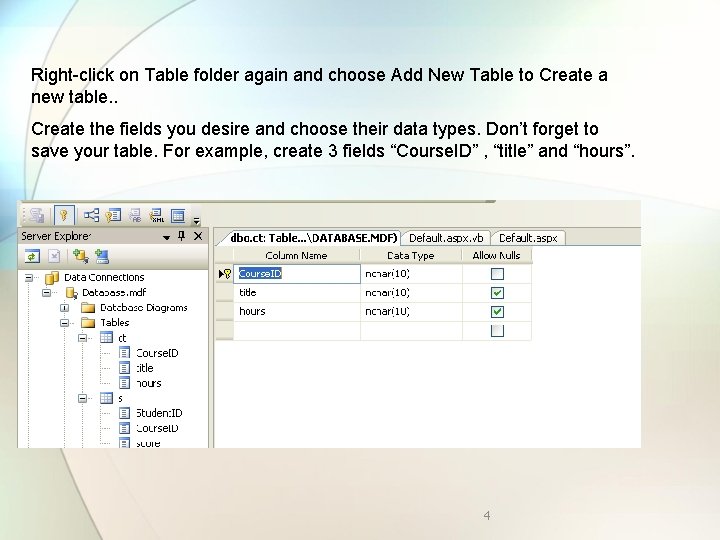Screen dimensions: 720x540
Task: Click the Manage Check Constraints toolbar icon
Action: click(x=178, y=215)
